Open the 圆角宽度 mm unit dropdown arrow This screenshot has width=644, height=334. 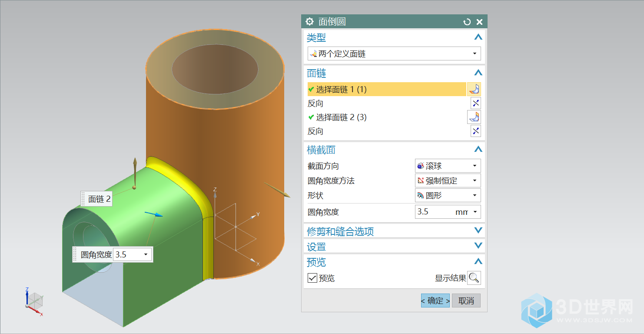tap(475, 212)
